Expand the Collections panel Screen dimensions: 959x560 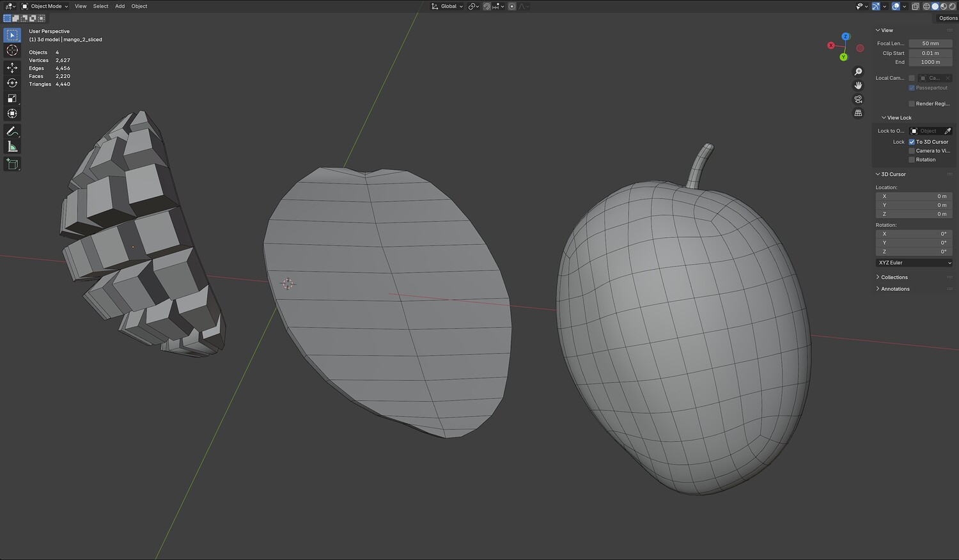(x=892, y=277)
